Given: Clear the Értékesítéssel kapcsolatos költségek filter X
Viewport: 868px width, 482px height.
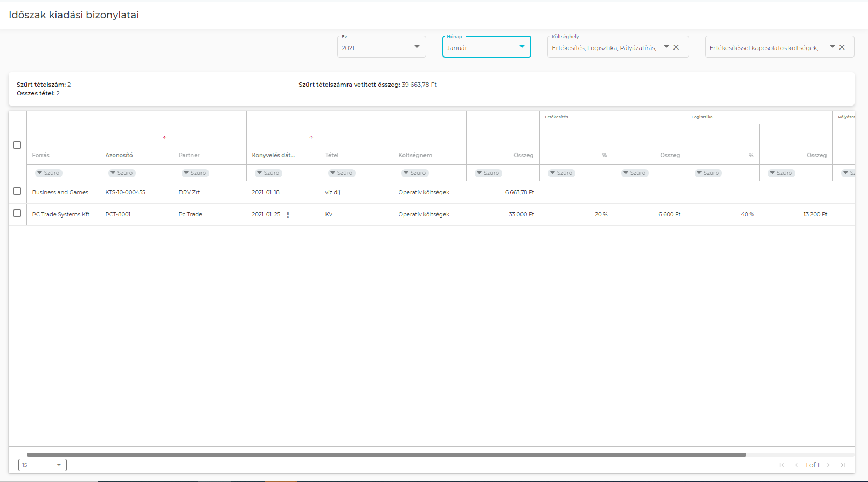Looking at the screenshot, I should (842, 47).
